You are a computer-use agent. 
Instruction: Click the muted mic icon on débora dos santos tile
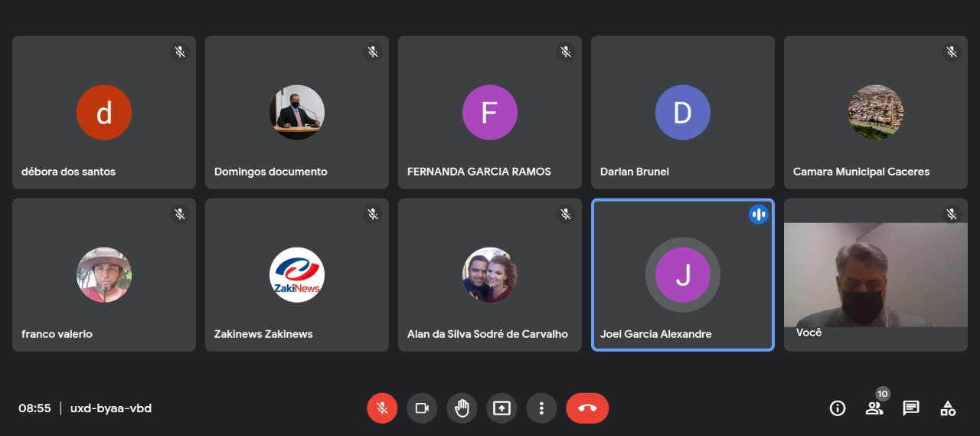(x=180, y=52)
